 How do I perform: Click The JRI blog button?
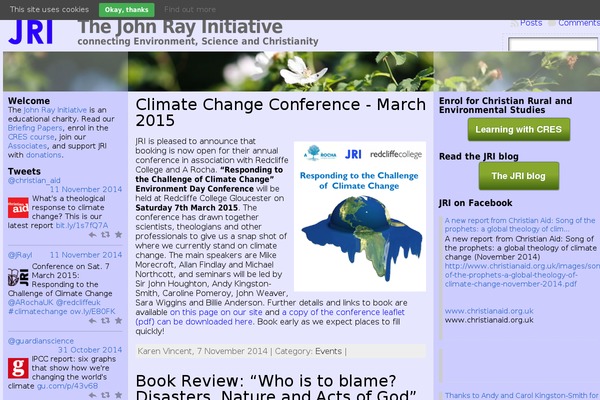519,176
